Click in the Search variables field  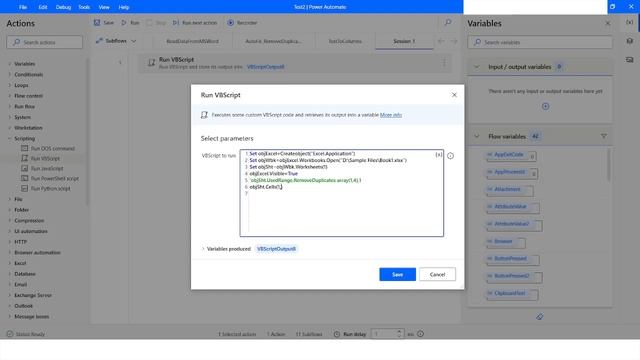(540, 42)
